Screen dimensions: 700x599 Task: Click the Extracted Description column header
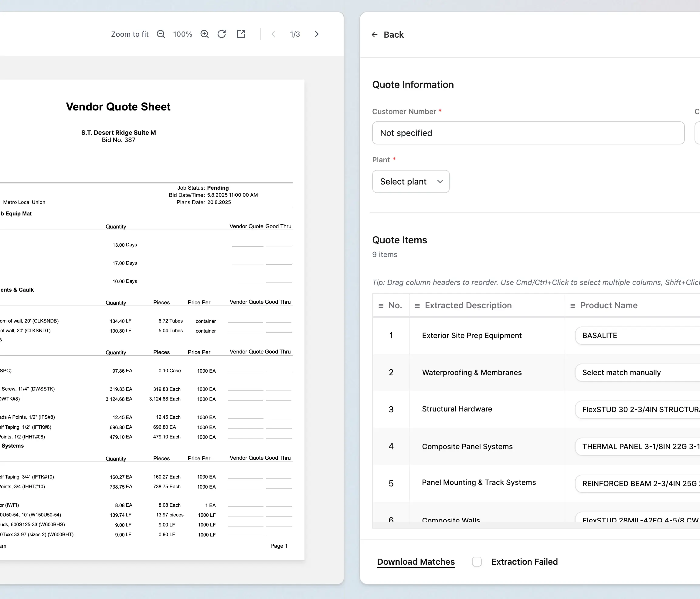click(x=468, y=306)
